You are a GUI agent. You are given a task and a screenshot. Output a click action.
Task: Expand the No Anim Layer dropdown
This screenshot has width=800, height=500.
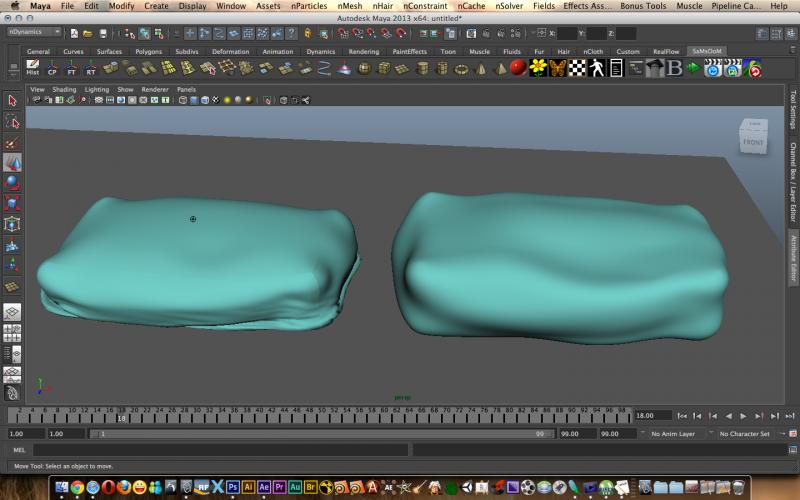tap(675, 434)
